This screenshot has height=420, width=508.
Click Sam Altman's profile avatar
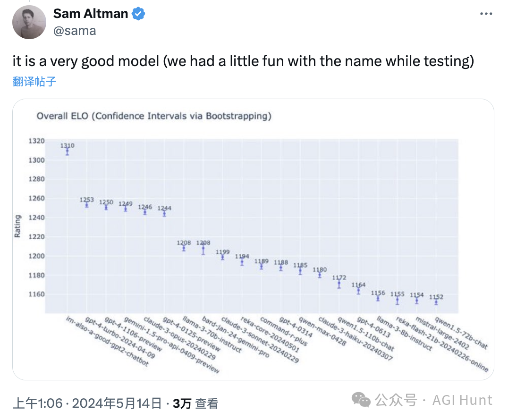coord(29,22)
